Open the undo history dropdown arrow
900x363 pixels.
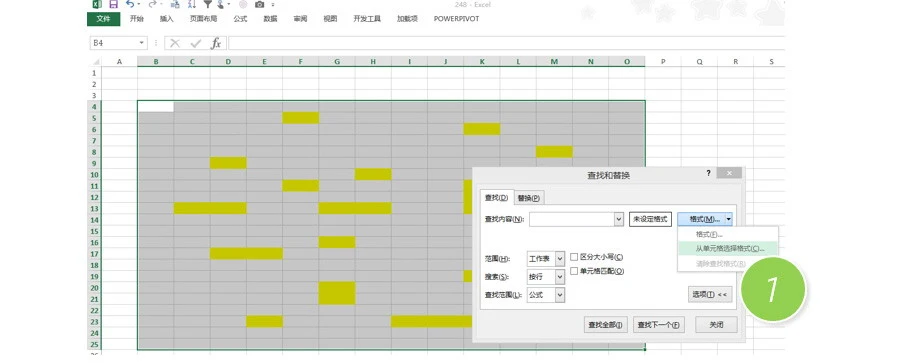point(139,5)
